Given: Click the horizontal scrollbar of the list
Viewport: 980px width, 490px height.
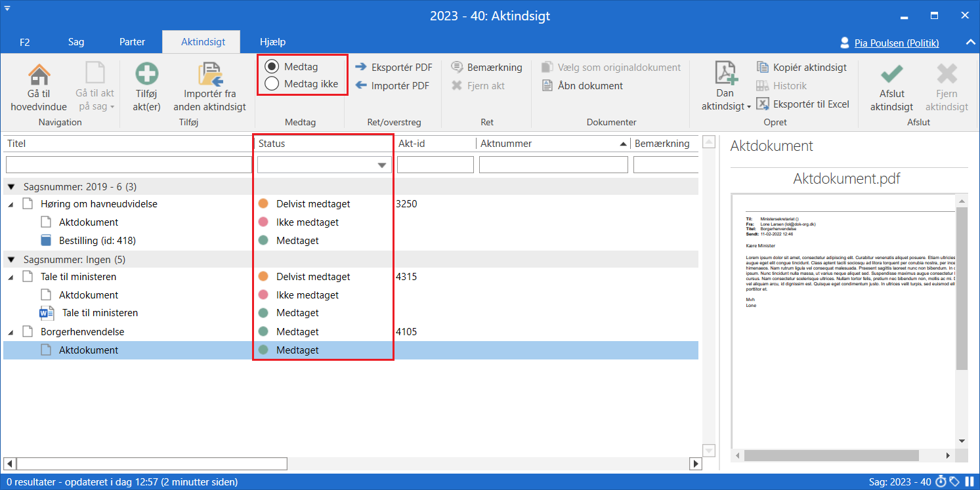Looking at the screenshot, I should pyautogui.click(x=152, y=464).
